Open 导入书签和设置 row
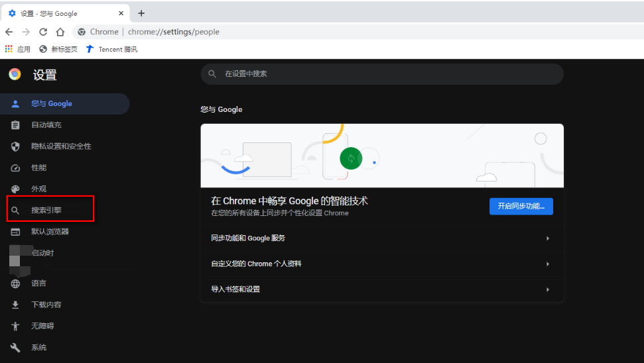 click(382, 289)
